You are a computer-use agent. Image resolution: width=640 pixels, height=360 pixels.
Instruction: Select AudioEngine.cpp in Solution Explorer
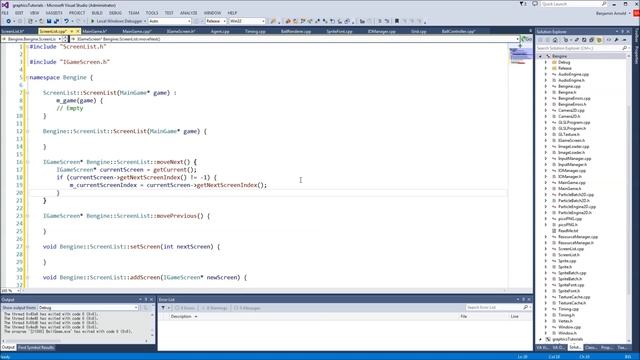coord(573,74)
